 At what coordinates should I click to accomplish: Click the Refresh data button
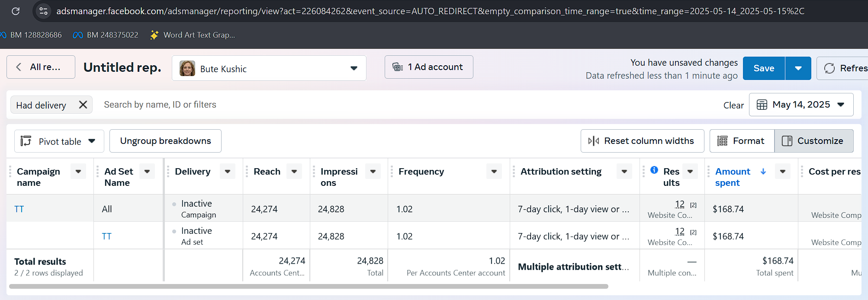(844, 68)
